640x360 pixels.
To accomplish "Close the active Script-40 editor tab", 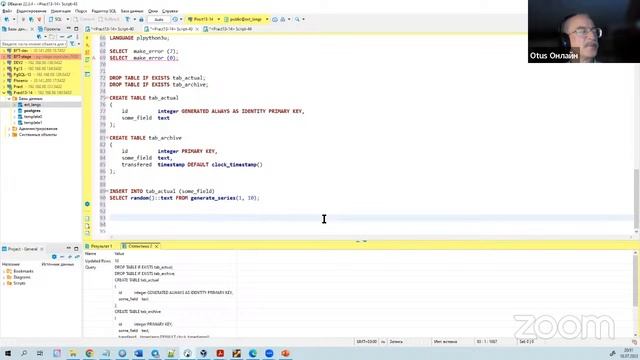I will coord(197,29).
